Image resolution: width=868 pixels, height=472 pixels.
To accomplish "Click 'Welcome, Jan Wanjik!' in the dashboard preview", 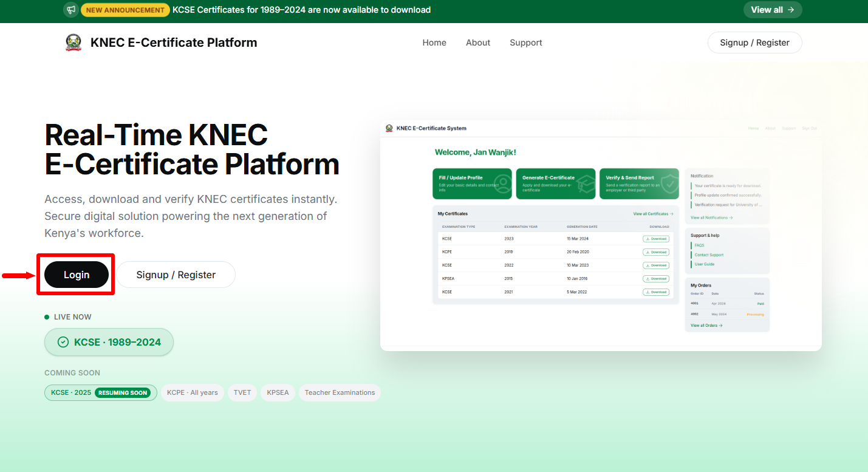I will coord(476,152).
